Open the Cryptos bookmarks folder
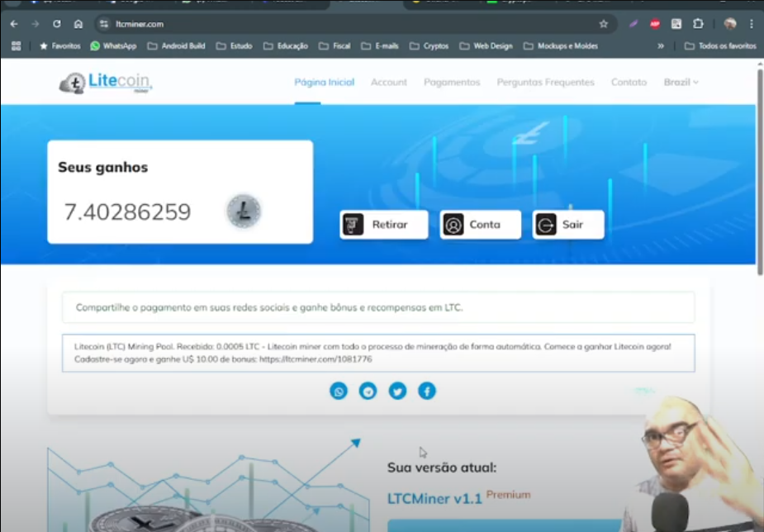The image size is (764, 532). [429, 45]
